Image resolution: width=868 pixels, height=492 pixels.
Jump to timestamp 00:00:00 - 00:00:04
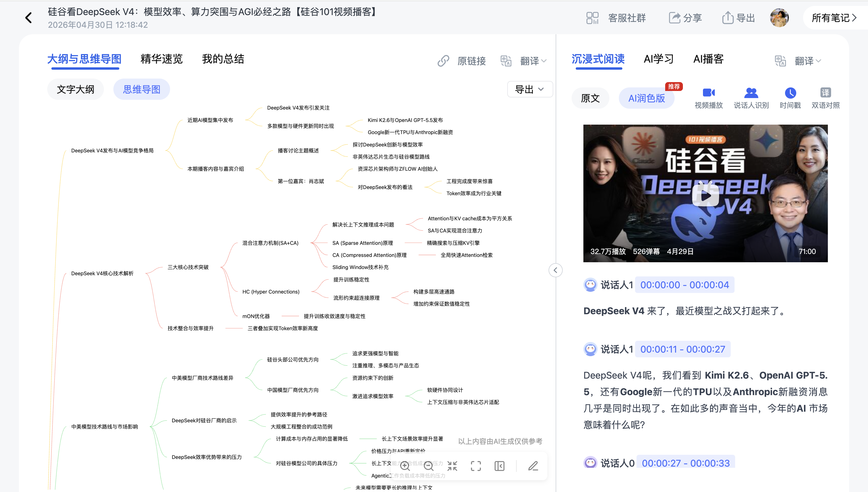(x=685, y=285)
